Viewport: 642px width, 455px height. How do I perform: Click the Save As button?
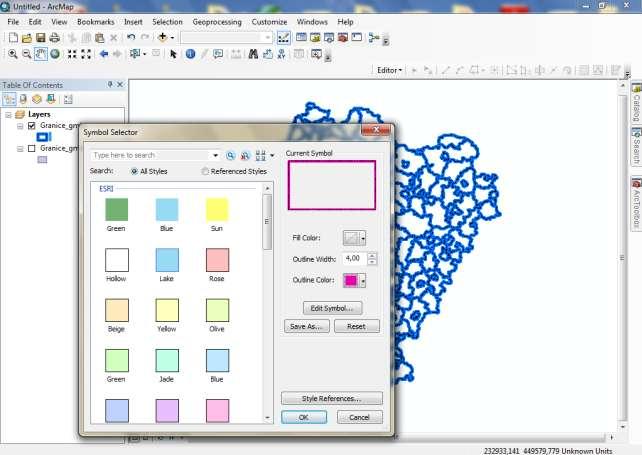click(x=307, y=326)
